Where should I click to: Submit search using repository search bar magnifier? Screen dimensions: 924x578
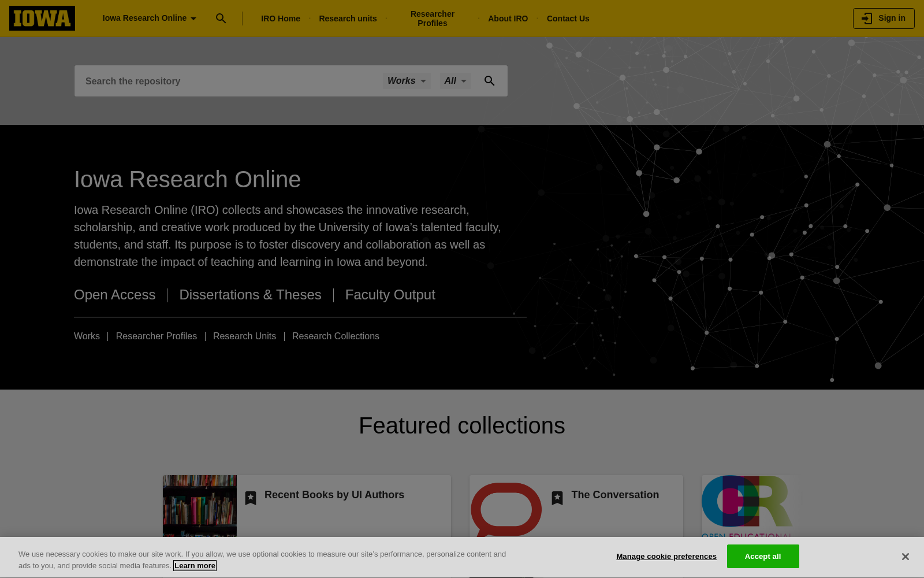pyautogui.click(x=489, y=81)
